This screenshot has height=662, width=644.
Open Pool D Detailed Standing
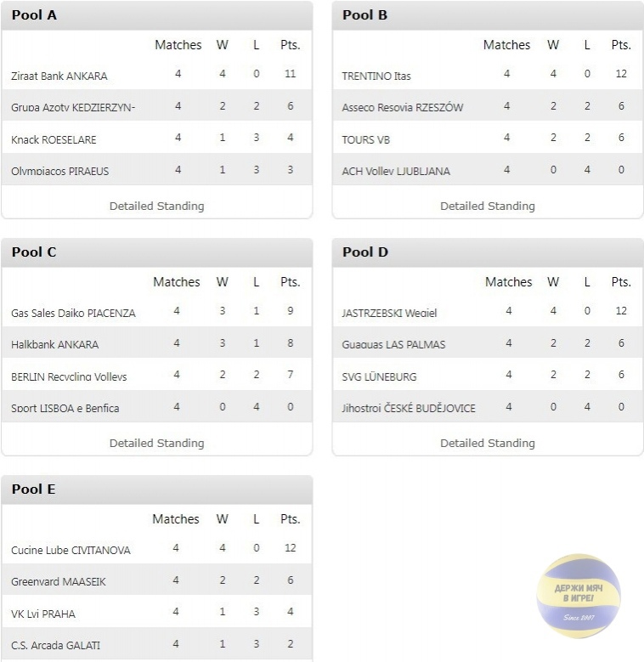coord(488,444)
